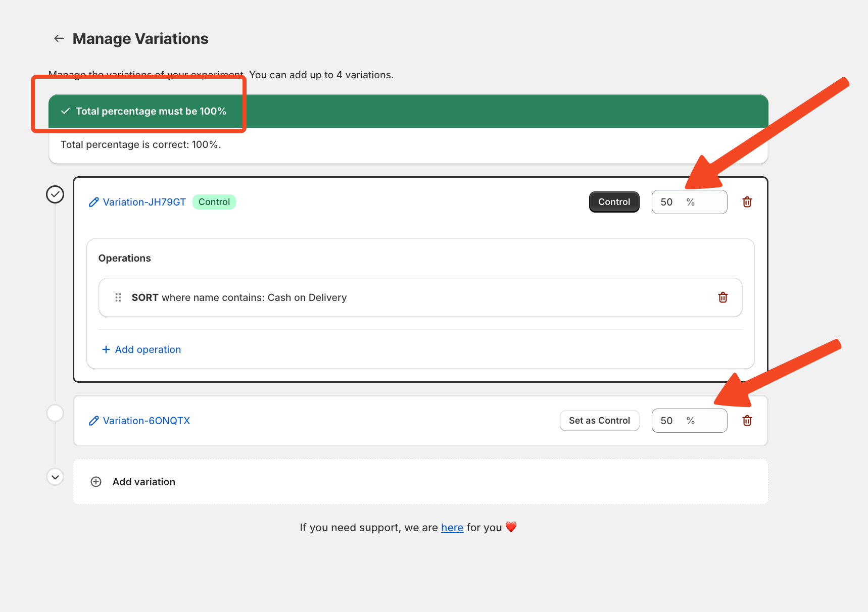Click the back arrow beside Manage Variations
Screen dimensions: 868x612
pyautogui.click(x=59, y=38)
